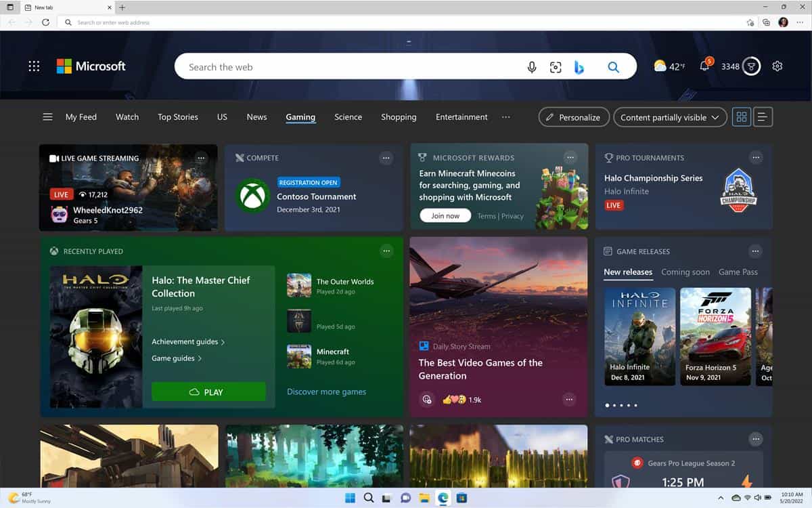Screen dimensions: 812x508
Task: Switch to the Coming soon tab in Game Releases
Action: (685, 272)
